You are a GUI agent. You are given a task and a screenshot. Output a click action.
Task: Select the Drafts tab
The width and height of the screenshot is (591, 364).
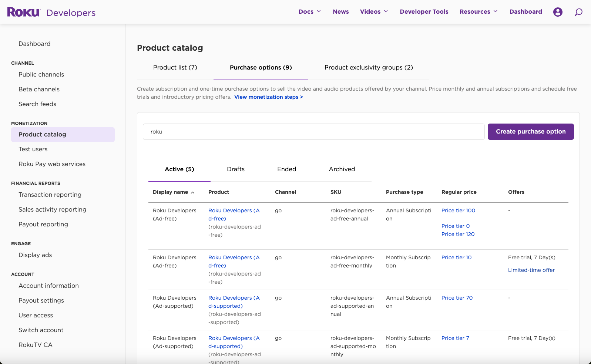point(236,169)
